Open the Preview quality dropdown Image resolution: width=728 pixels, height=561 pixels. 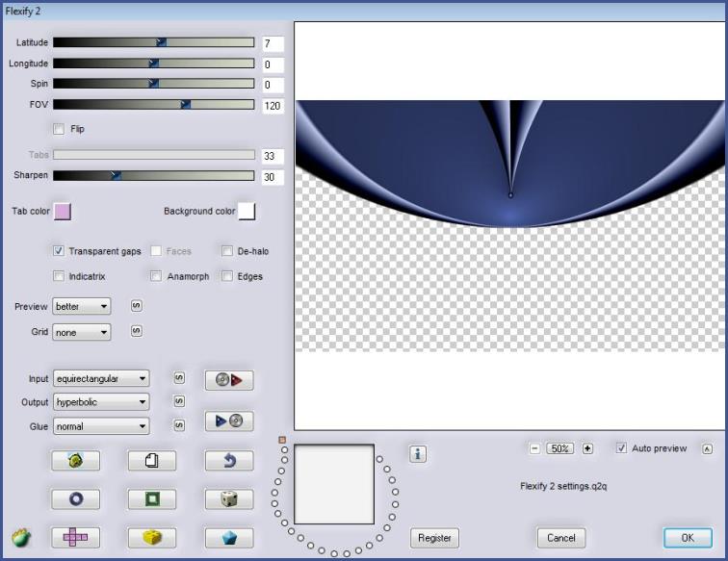point(82,307)
